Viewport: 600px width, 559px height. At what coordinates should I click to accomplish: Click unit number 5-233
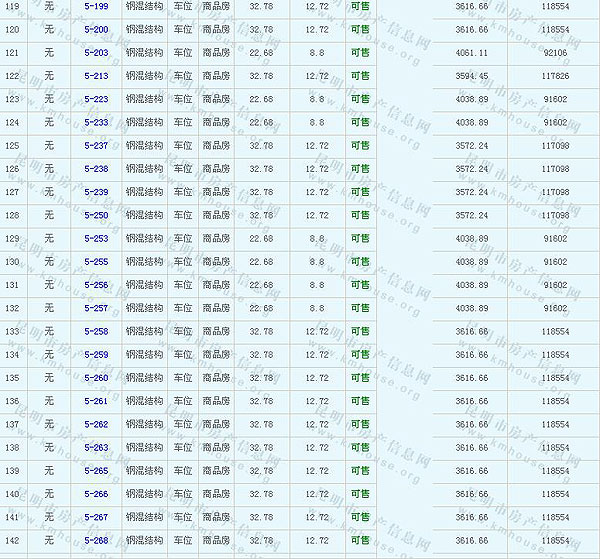coord(96,122)
